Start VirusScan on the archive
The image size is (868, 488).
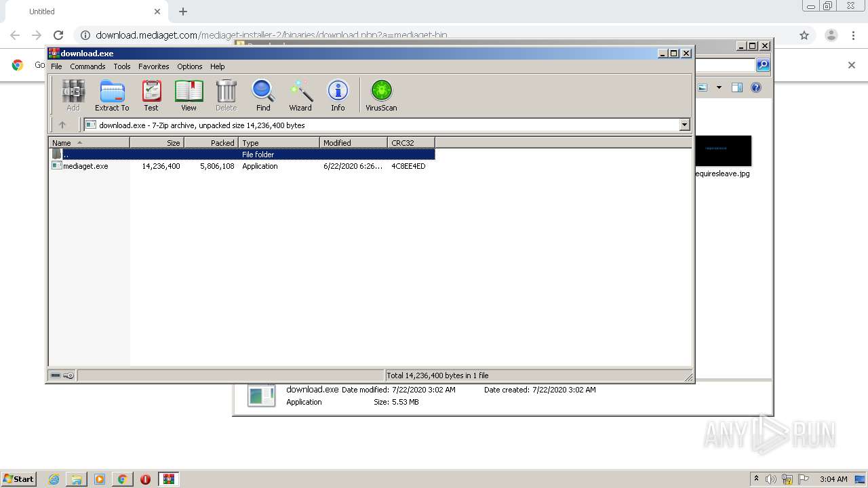381,95
